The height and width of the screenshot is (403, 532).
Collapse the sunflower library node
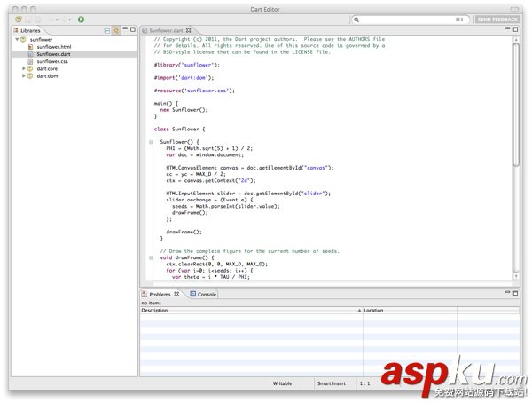[17, 39]
